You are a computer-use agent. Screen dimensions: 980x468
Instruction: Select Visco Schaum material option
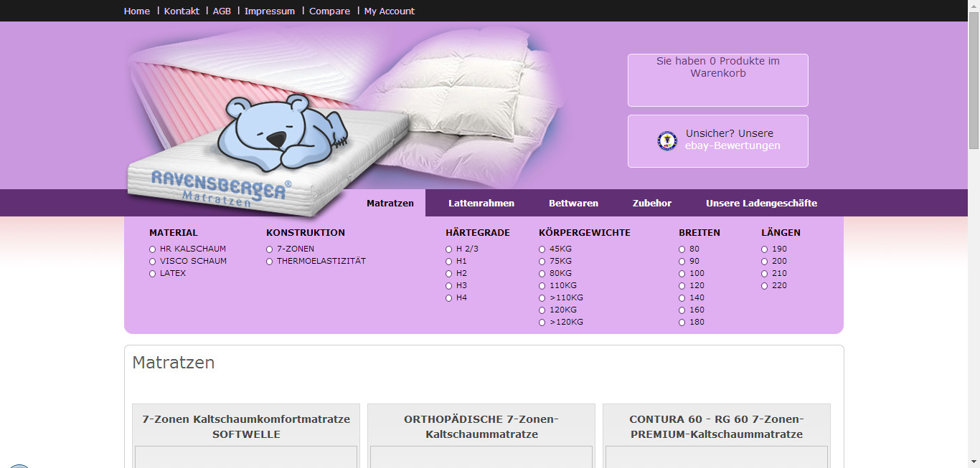pyautogui.click(x=152, y=262)
